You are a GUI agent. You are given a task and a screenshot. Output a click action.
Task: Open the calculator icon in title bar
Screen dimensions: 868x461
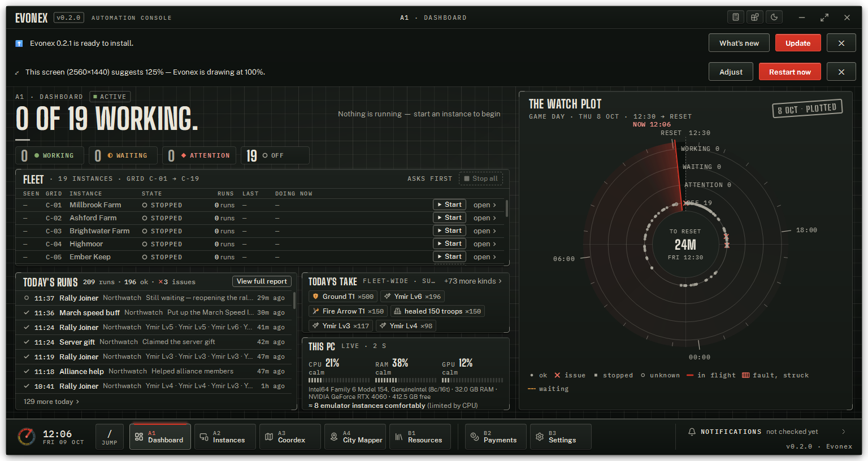tap(736, 17)
